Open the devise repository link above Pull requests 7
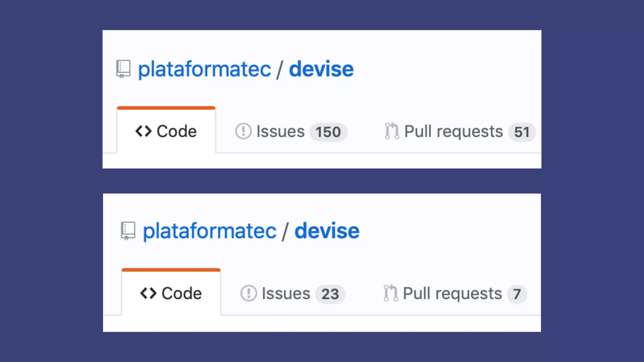The height and width of the screenshot is (362, 644). coord(327,231)
